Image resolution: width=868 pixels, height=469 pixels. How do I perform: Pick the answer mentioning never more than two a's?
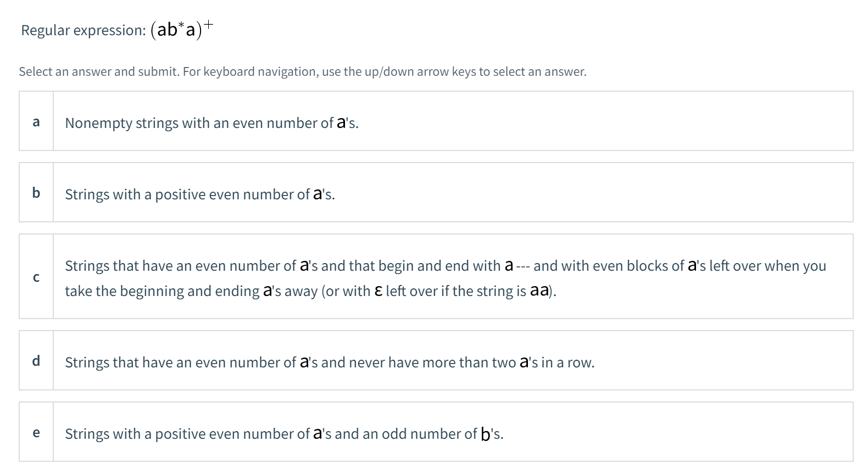[x=330, y=362]
